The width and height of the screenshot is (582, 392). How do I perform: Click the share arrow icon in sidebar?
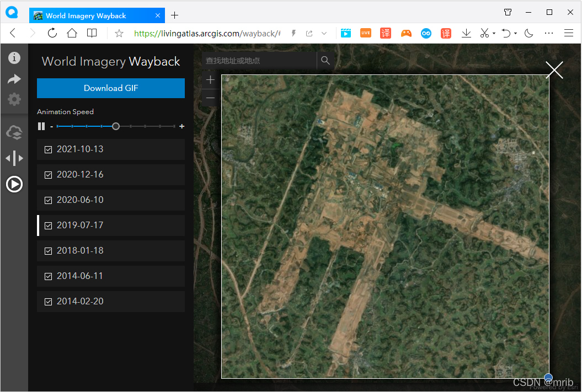[14, 79]
